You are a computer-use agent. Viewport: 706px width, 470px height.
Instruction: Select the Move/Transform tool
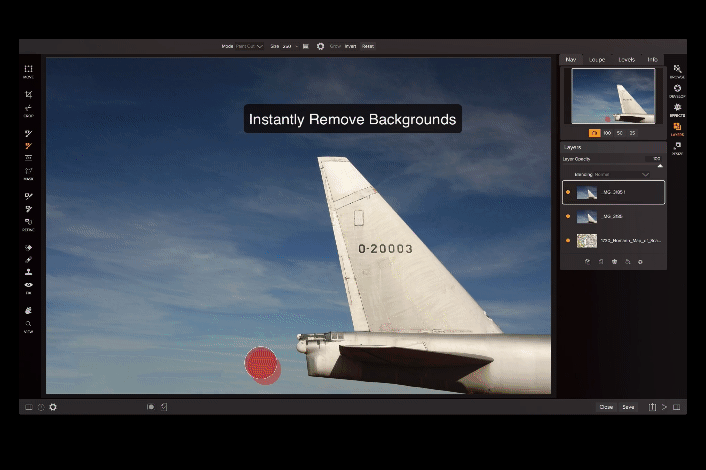pyautogui.click(x=28, y=69)
